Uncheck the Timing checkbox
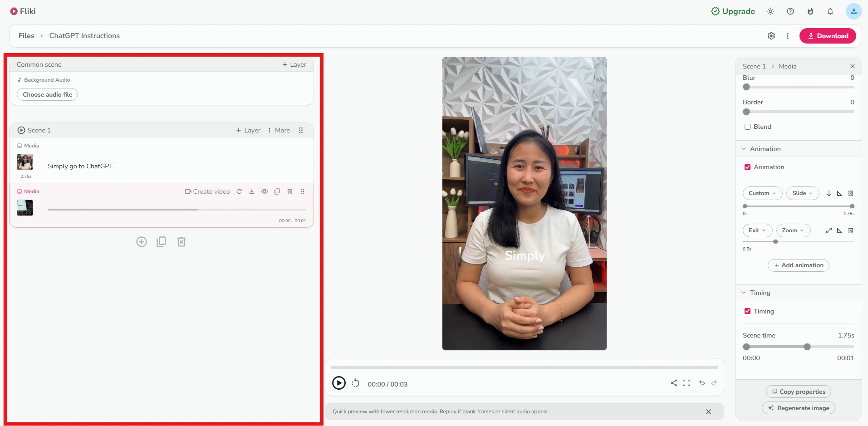The height and width of the screenshot is (426, 868). pyautogui.click(x=747, y=311)
